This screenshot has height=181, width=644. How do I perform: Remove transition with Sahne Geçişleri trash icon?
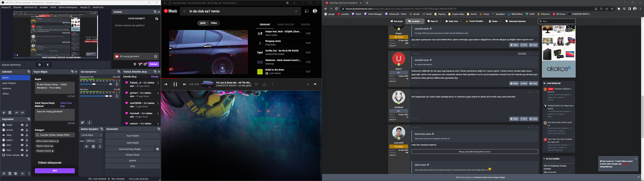93,146
